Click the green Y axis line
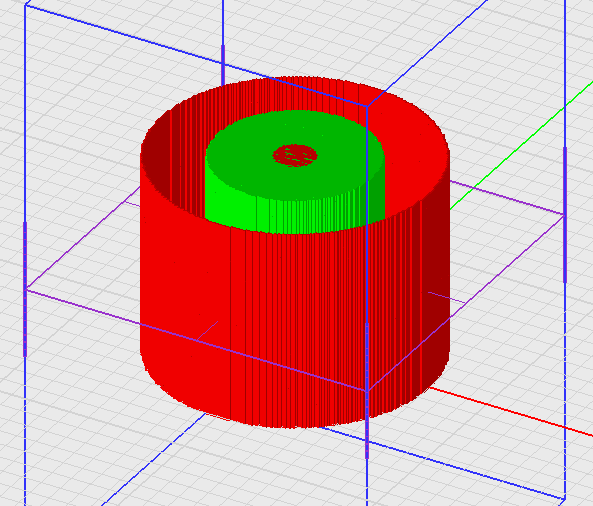 522,144
